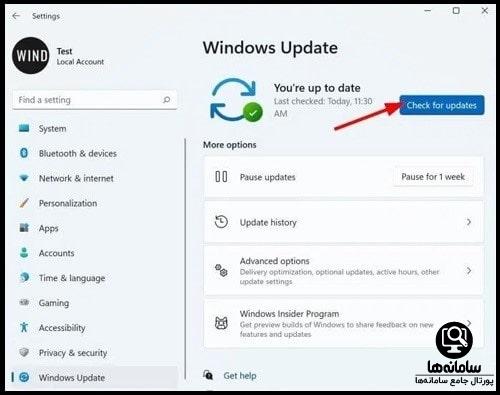
Task: Click the pause bars icon
Action: click(221, 177)
